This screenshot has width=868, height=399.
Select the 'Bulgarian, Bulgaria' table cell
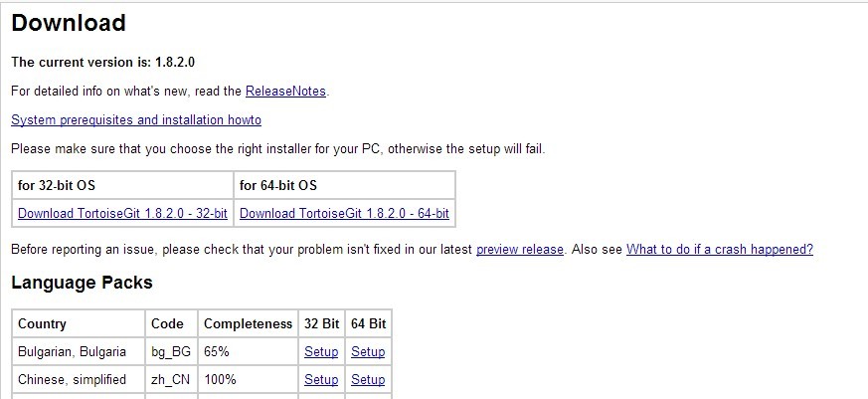[x=72, y=351]
